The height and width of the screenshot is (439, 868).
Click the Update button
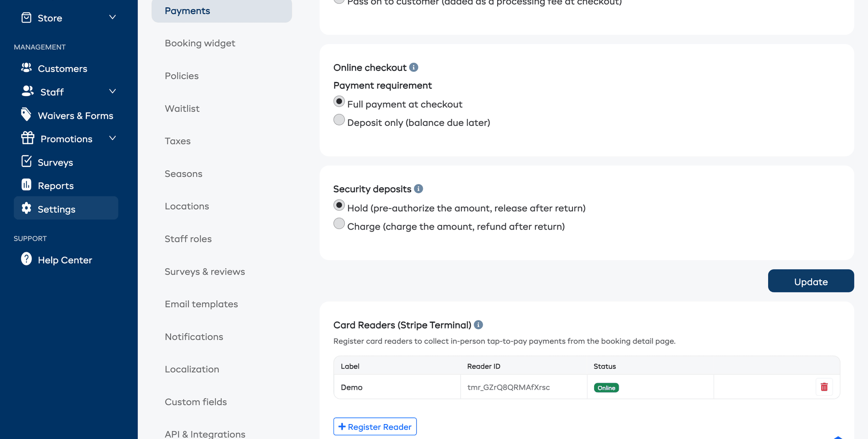(x=811, y=281)
